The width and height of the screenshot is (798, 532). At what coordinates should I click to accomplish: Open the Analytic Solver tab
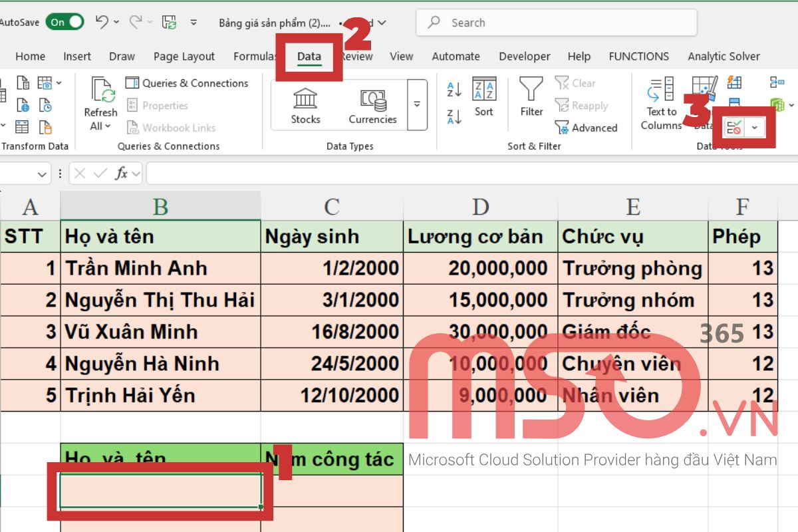click(724, 57)
